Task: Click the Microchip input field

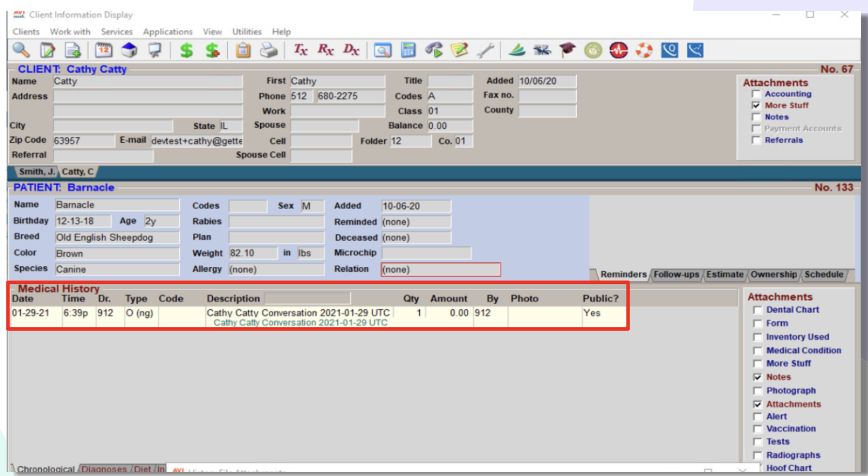Action: point(426,253)
